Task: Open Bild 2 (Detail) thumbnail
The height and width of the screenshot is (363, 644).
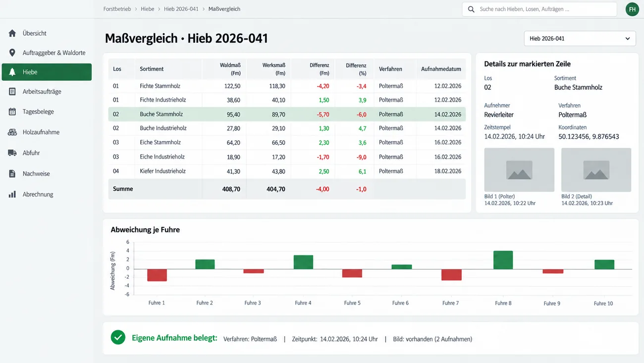Action: click(x=596, y=170)
